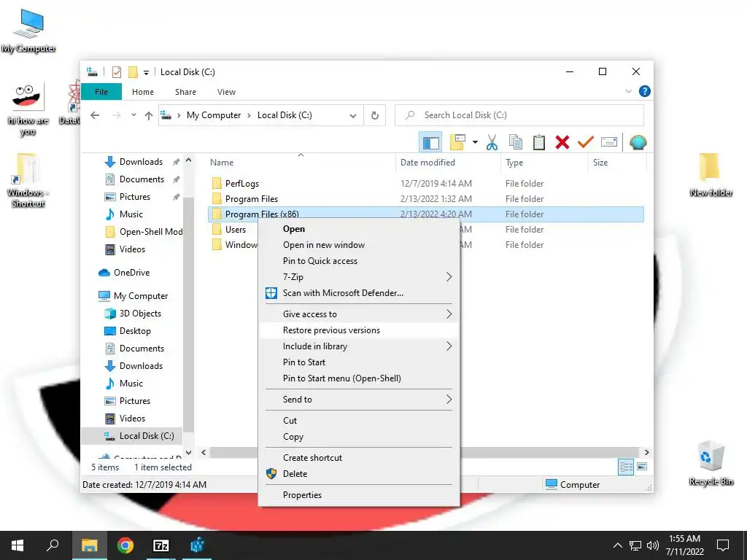747x560 pixels.
Task: Select Create shortcut in the menu
Action: (x=359, y=458)
